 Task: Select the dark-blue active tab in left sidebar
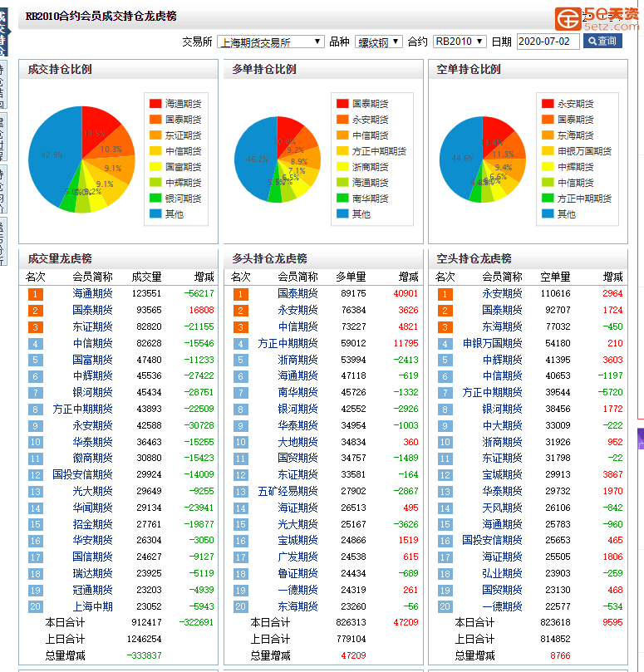[x=4, y=32]
